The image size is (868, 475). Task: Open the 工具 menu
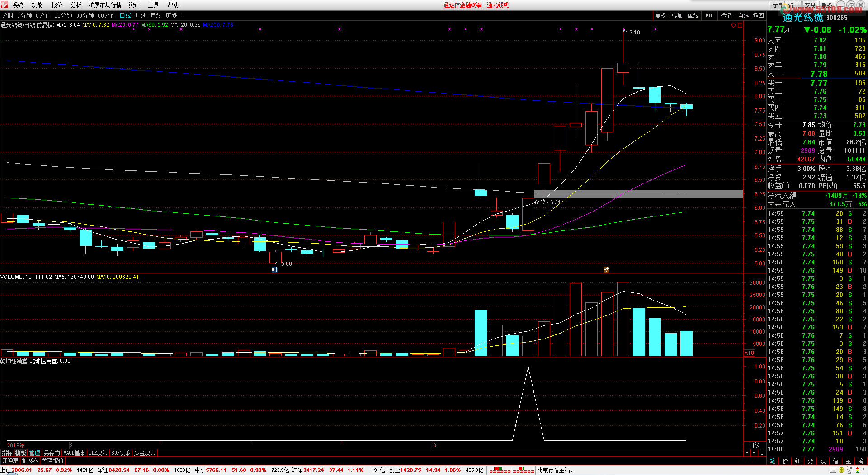click(154, 5)
